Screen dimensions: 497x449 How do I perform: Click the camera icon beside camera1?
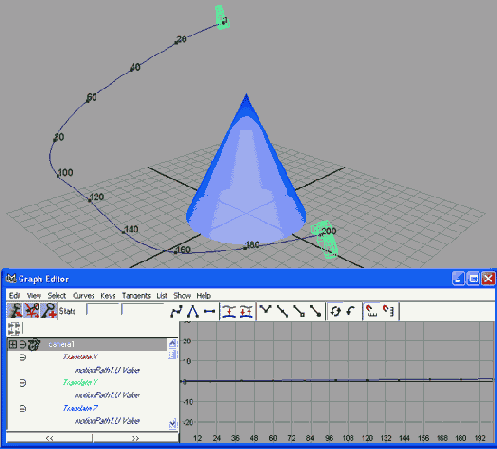[34, 345]
